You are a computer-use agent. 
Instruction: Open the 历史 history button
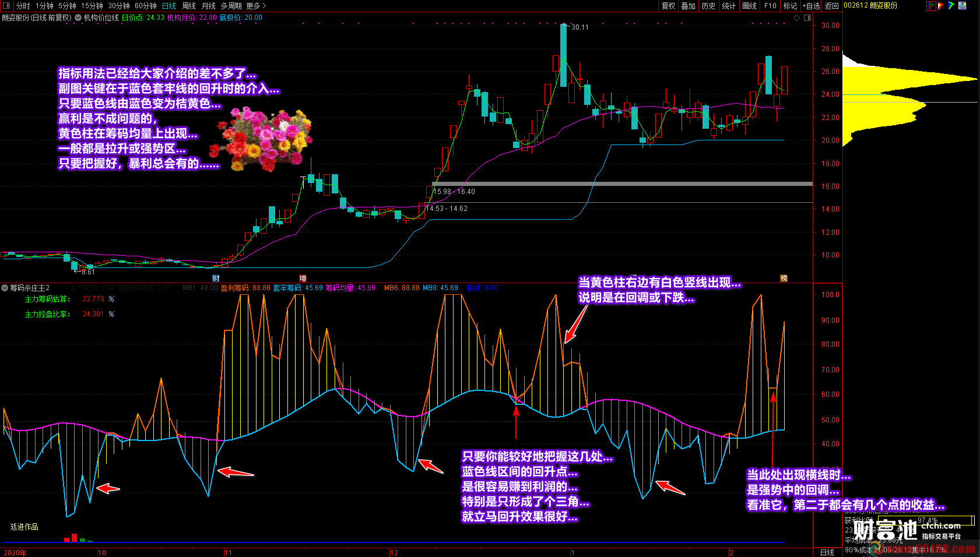coord(708,6)
